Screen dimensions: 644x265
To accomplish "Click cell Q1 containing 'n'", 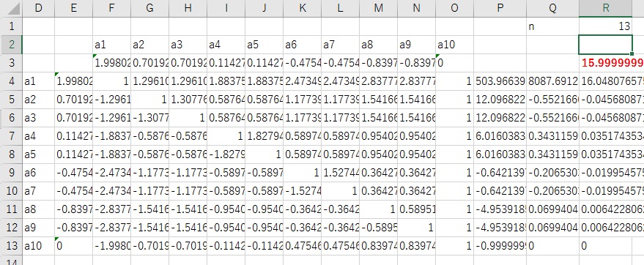I will (553, 26).
